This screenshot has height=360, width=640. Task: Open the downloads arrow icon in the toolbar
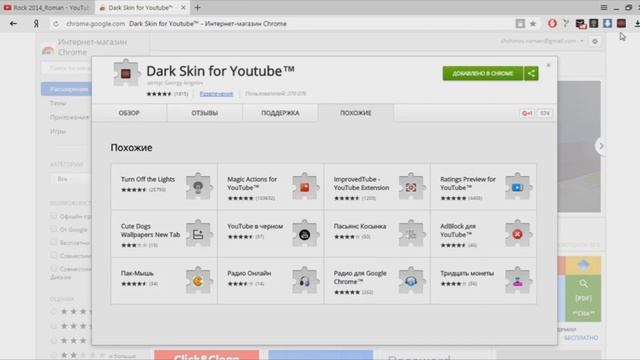[x=608, y=23]
